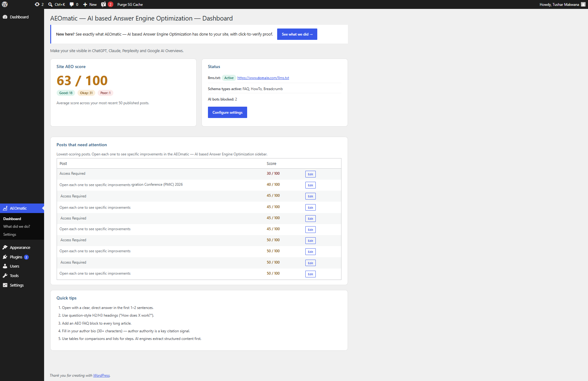The width and height of the screenshot is (588, 381).
Task: Click the tip 'Open with a clear, direct answer'
Action: [108, 308]
